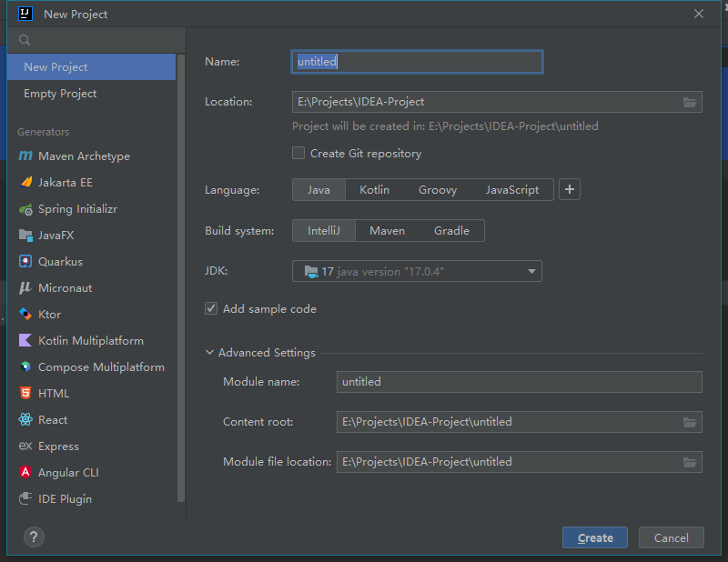The image size is (728, 562).
Task: Click the generator search field
Action: (x=96, y=40)
